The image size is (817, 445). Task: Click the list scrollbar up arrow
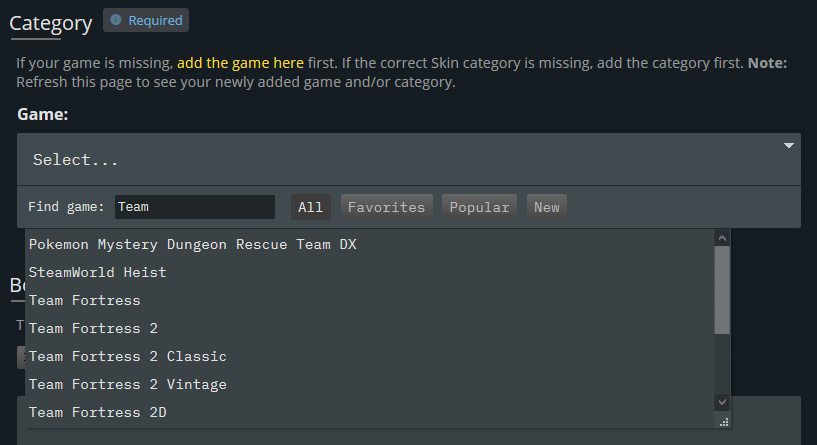[x=722, y=238]
